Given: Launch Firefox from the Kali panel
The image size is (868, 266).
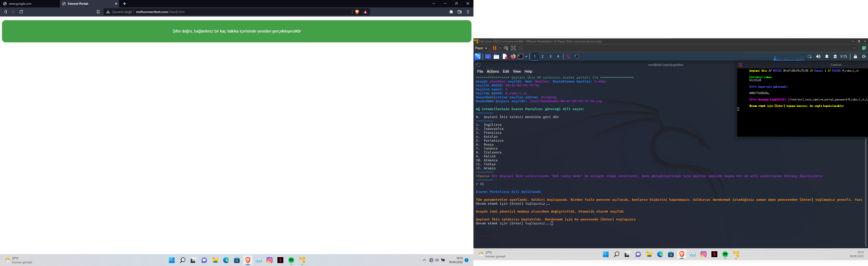Looking at the screenshot, I should [513, 57].
